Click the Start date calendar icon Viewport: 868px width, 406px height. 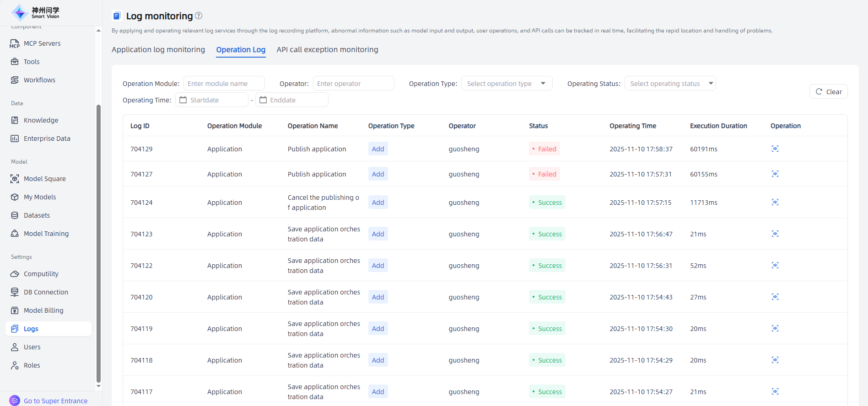pos(183,100)
